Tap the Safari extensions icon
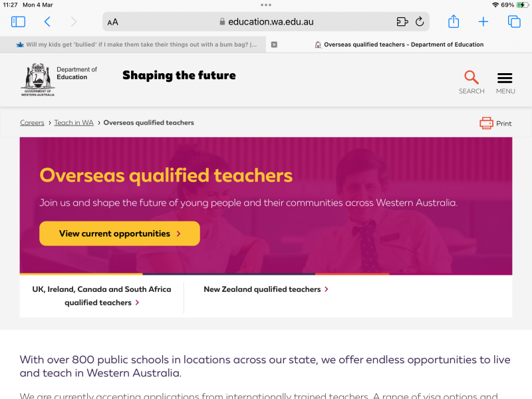Screen dimensions: 532x399 pos(402,22)
